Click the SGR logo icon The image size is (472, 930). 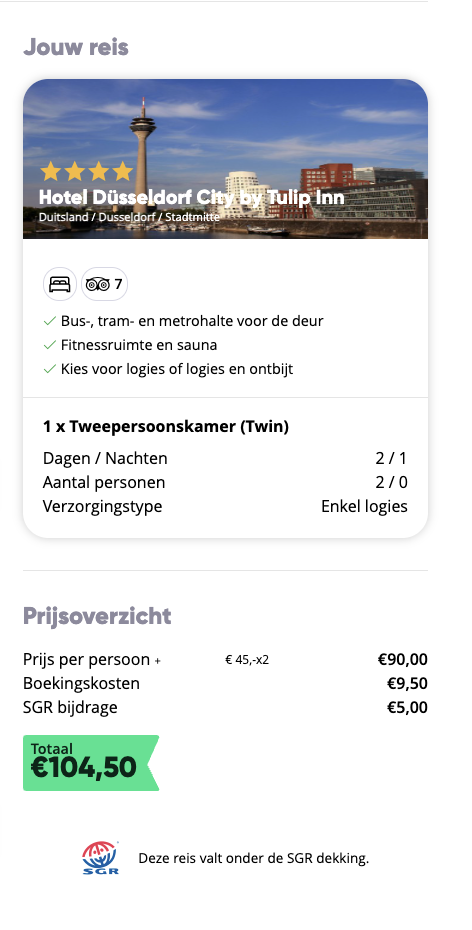100,858
